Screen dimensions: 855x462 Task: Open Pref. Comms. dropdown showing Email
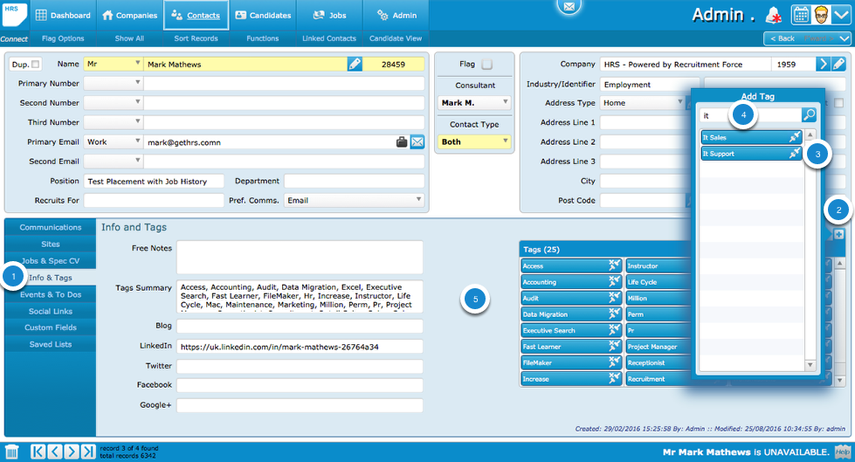pos(354,200)
